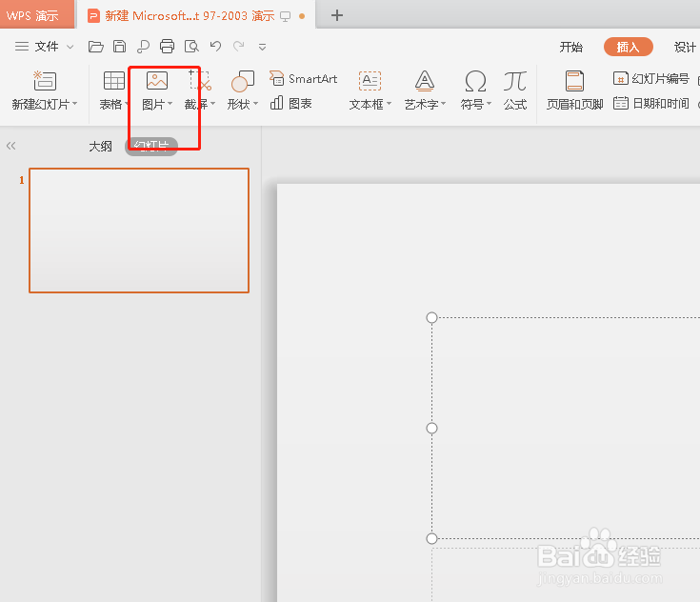Select slide 1 thumbnail

139,231
